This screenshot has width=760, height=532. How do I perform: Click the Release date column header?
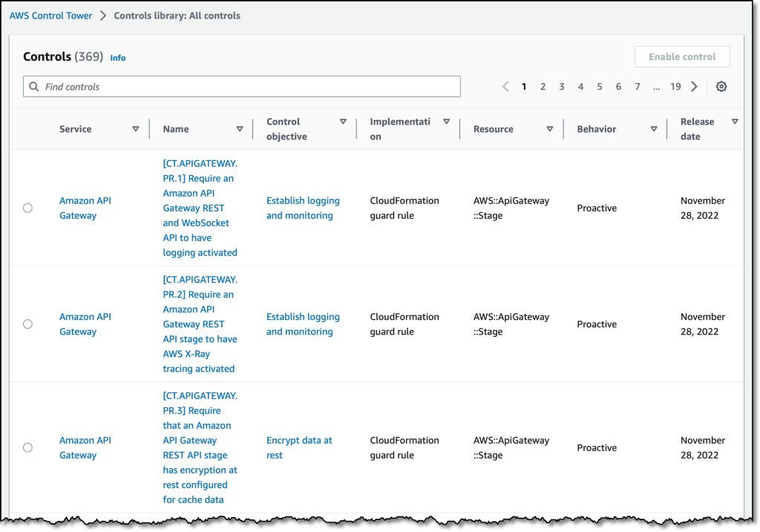tap(697, 129)
